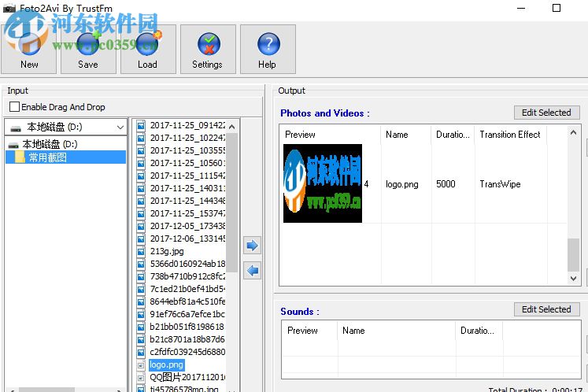Click the Load project toolbar button

148,49
